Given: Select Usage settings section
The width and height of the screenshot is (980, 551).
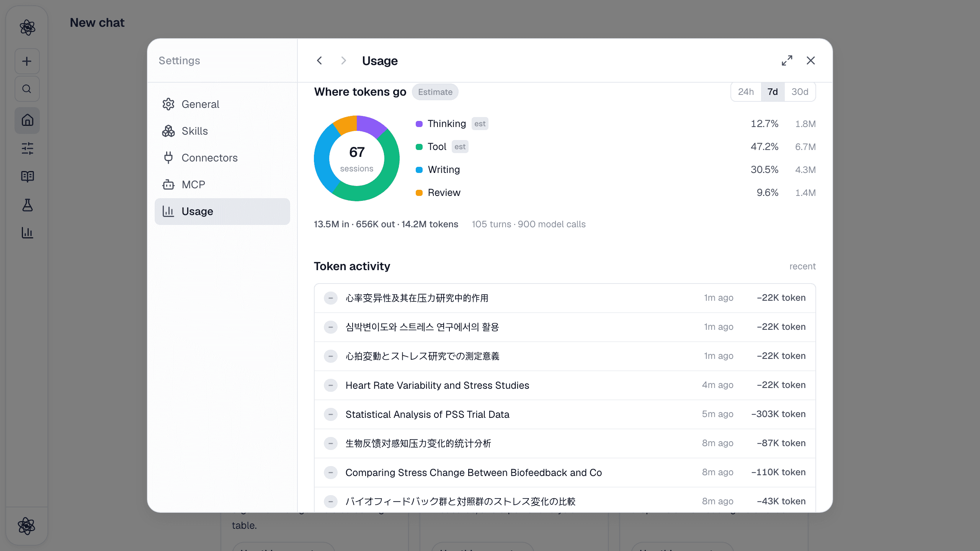Looking at the screenshot, I should click(x=222, y=211).
